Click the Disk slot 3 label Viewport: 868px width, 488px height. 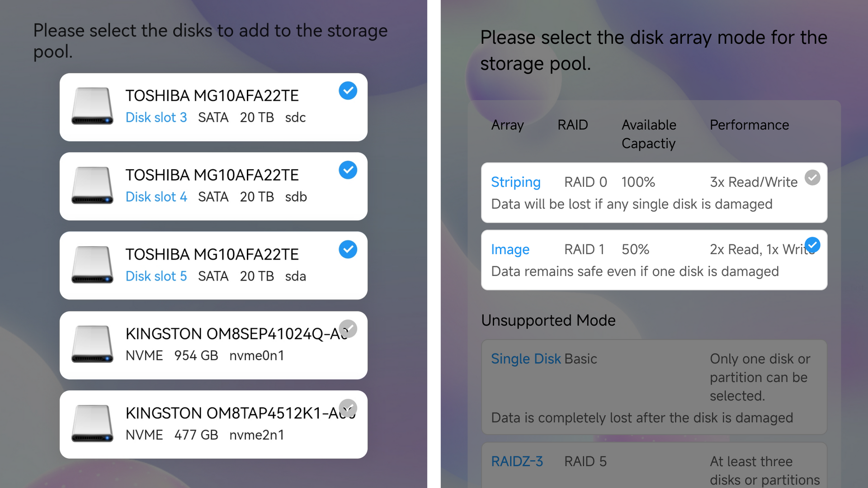156,118
